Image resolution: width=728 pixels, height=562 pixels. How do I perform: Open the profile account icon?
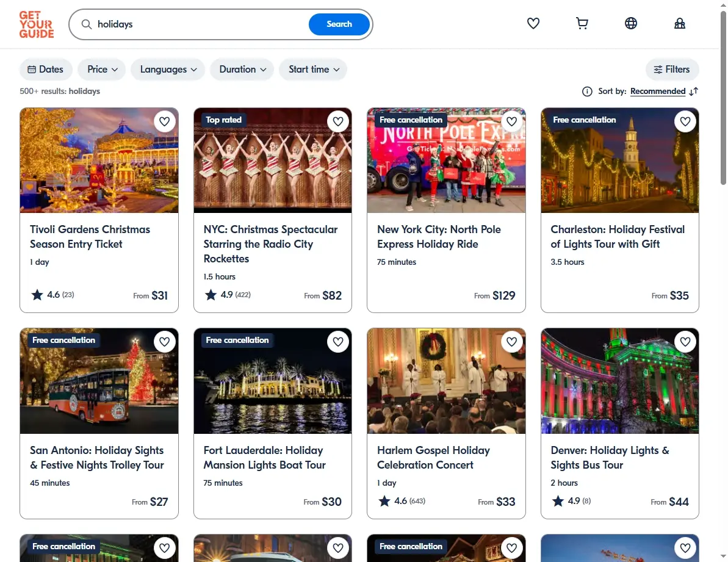click(x=679, y=23)
